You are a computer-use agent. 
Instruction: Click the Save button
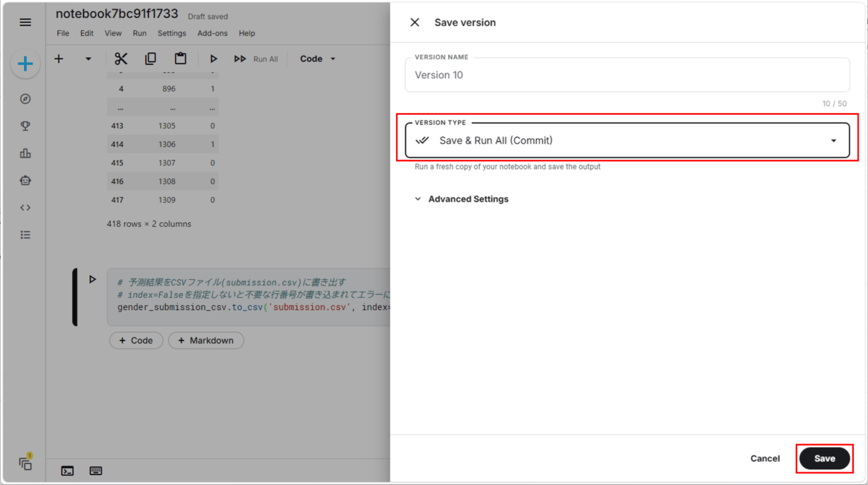[825, 458]
